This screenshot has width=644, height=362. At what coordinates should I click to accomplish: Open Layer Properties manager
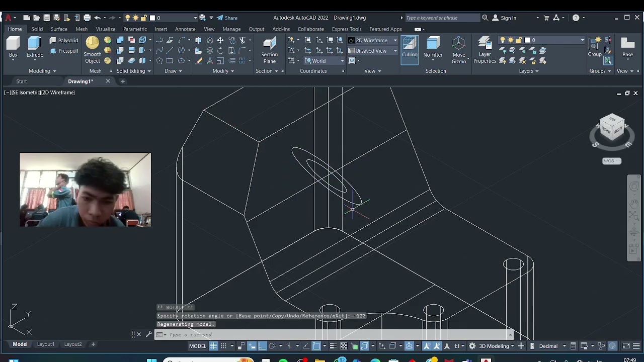tap(485, 50)
